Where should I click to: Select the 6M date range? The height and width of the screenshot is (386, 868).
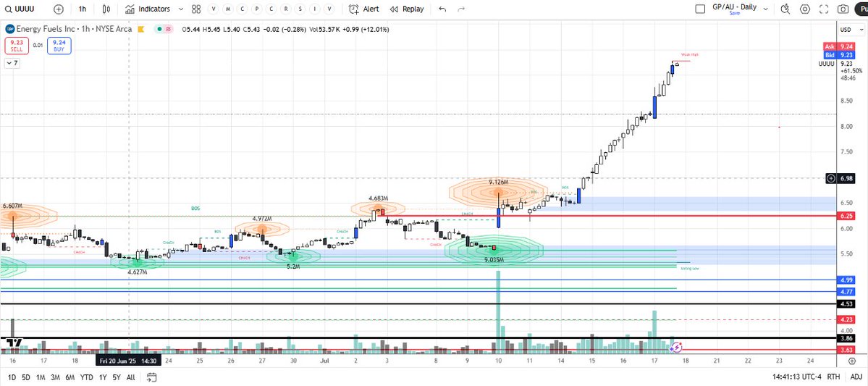(69, 377)
